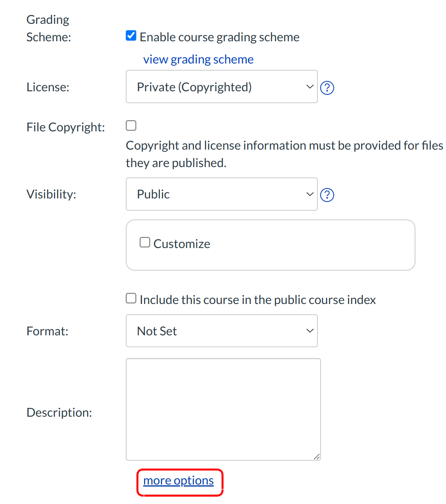Click the Grading Scheme: field label
Viewport: 446px width, 504px height.
(x=48, y=28)
